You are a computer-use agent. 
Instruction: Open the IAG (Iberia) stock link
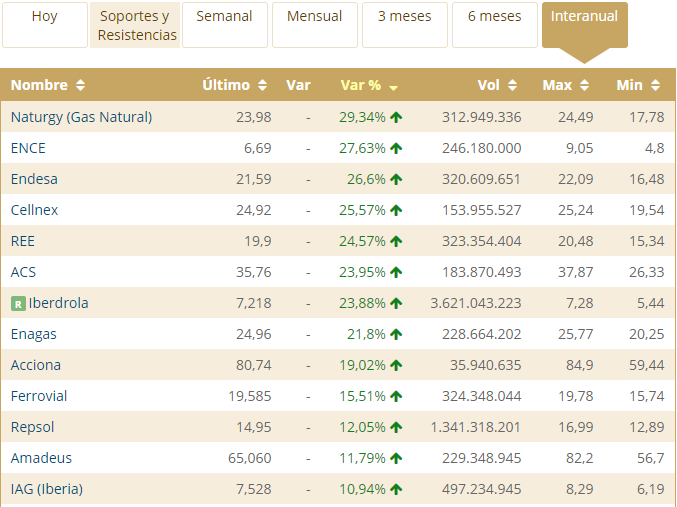tap(47, 489)
